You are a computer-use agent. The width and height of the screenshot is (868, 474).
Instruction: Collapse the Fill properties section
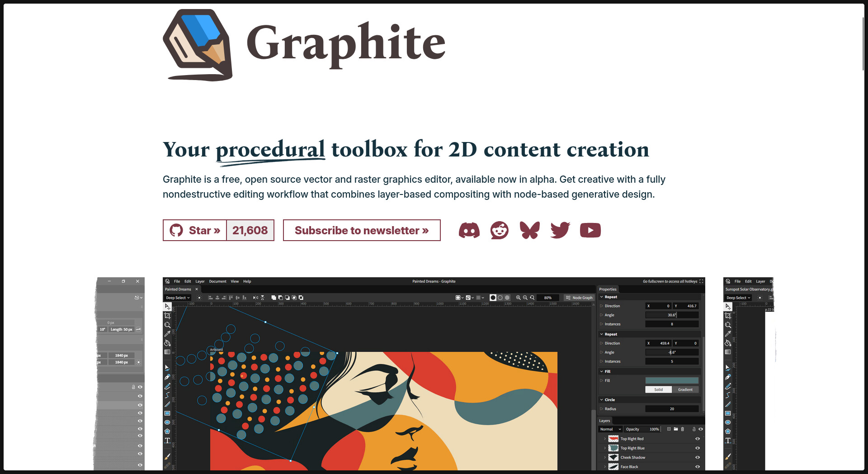(x=602, y=371)
